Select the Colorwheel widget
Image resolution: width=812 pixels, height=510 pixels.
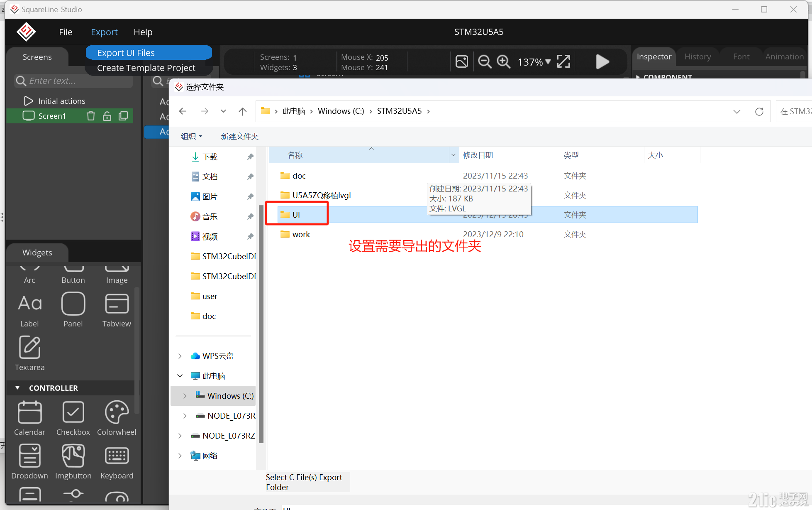tap(117, 418)
